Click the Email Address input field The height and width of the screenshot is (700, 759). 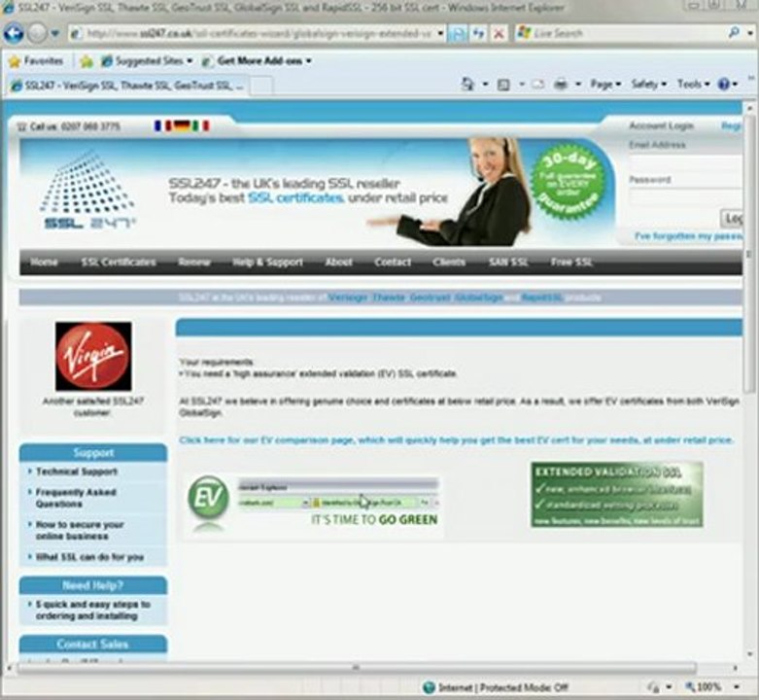click(685, 162)
